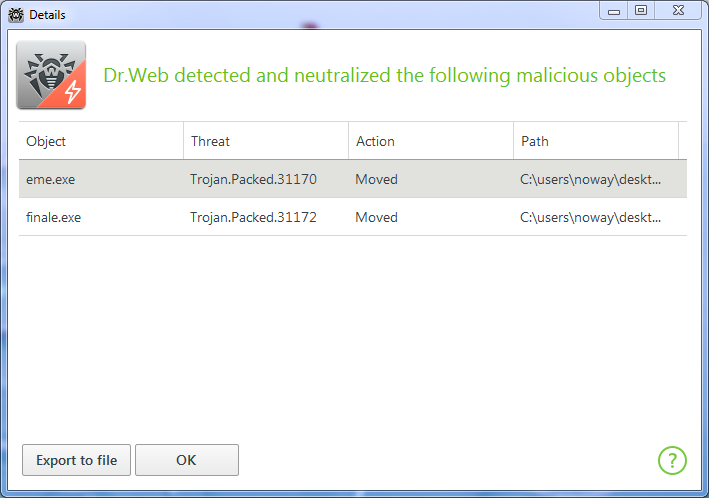
Task: Sort by the Threat column header
Action: [266, 141]
